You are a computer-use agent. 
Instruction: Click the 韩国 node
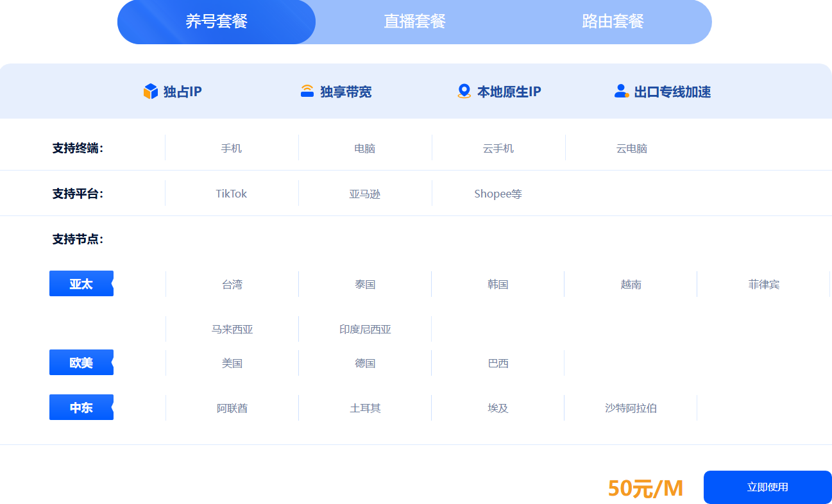[498, 284]
